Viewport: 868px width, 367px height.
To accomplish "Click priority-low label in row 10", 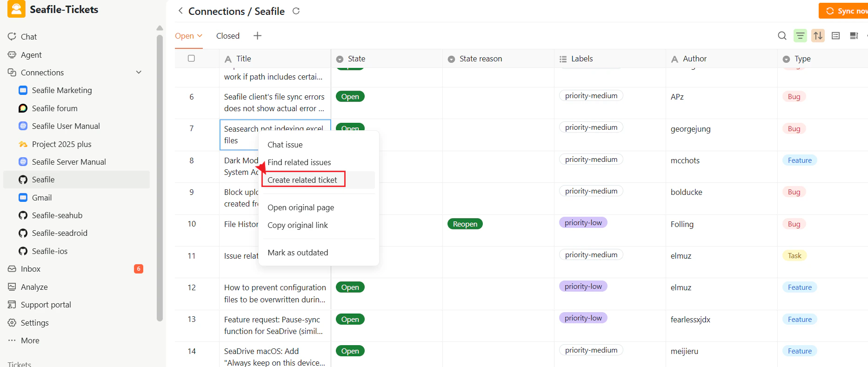I will pos(583,223).
